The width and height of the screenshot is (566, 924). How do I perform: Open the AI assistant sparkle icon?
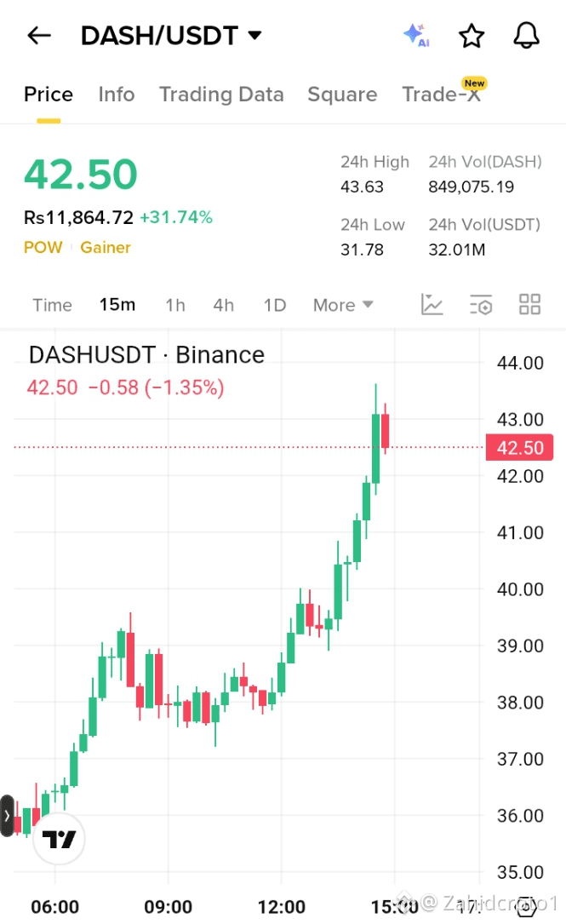pos(417,36)
